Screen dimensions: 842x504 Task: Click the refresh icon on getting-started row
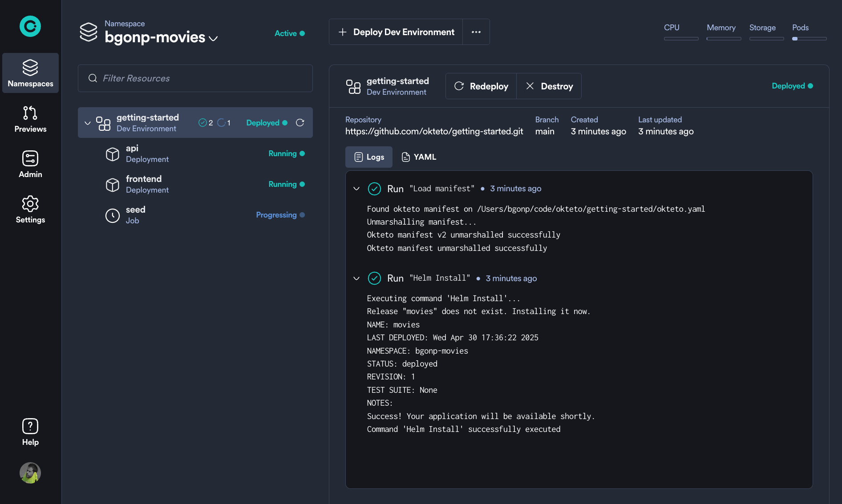point(300,122)
